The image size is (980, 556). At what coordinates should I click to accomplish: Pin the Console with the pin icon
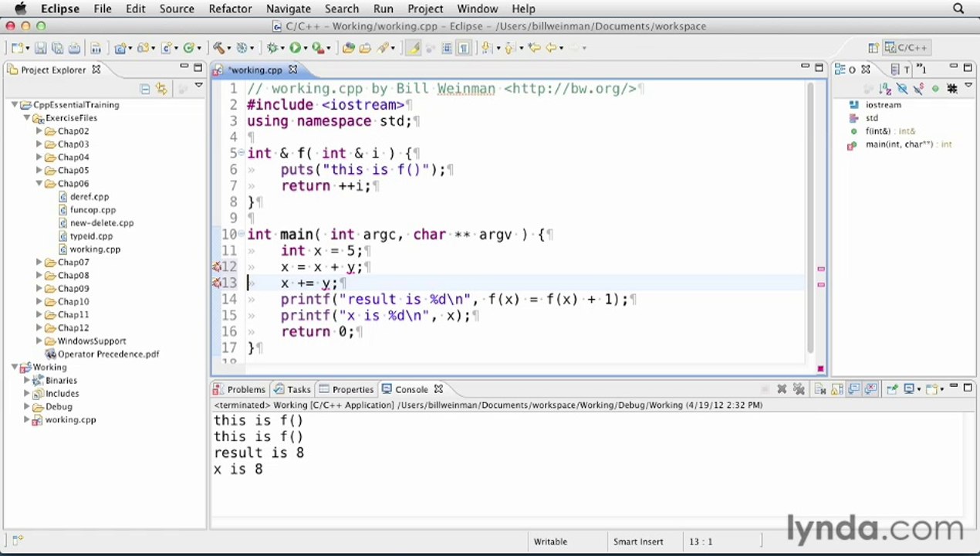(x=891, y=389)
